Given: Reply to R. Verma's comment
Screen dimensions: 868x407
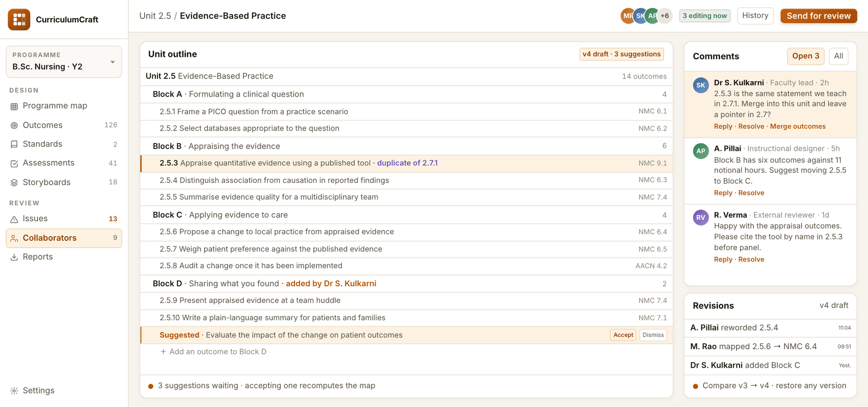Looking at the screenshot, I should [723, 259].
